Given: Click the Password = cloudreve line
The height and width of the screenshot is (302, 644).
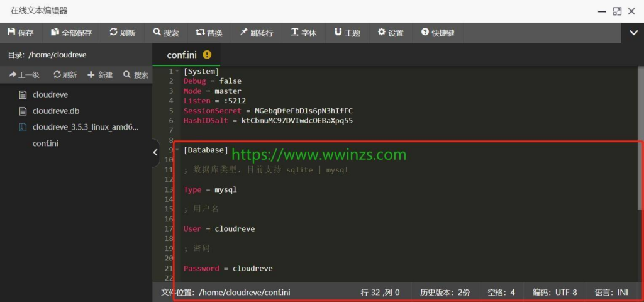Looking at the screenshot, I should (x=228, y=268).
